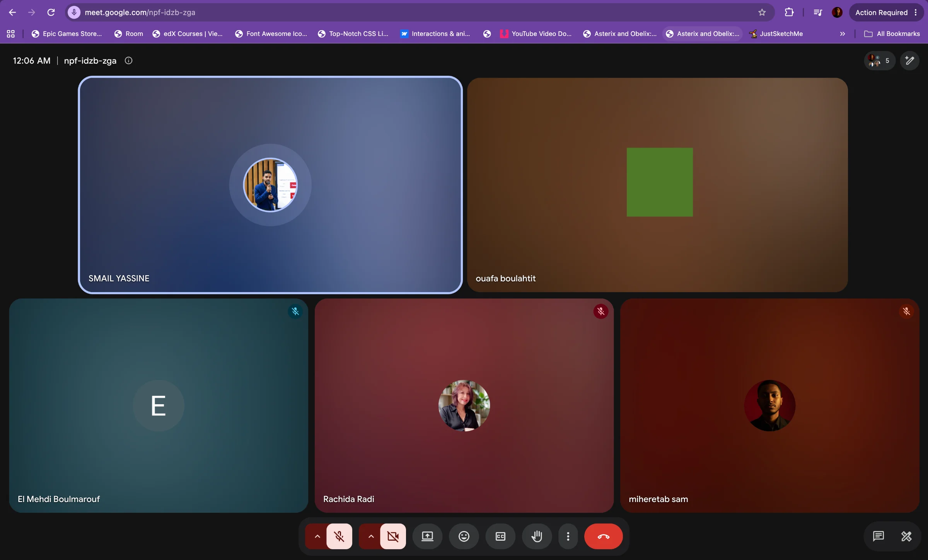This screenshot has width=928, height=560.
Task: Open first Asterix and Obelix bookmark
Action: click(620, 34)
